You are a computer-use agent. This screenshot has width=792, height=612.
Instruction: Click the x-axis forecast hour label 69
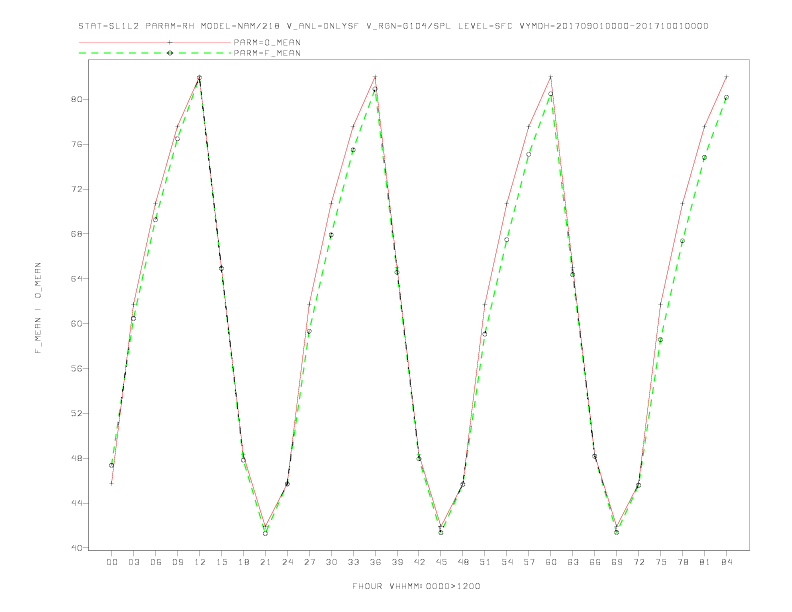[617, 562]
